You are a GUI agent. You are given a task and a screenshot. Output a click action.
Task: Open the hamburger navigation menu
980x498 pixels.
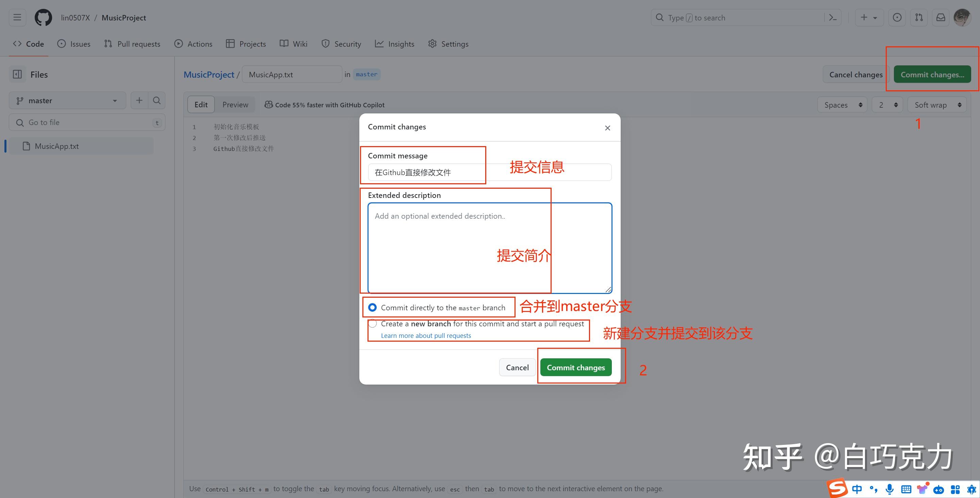[17, 17]
